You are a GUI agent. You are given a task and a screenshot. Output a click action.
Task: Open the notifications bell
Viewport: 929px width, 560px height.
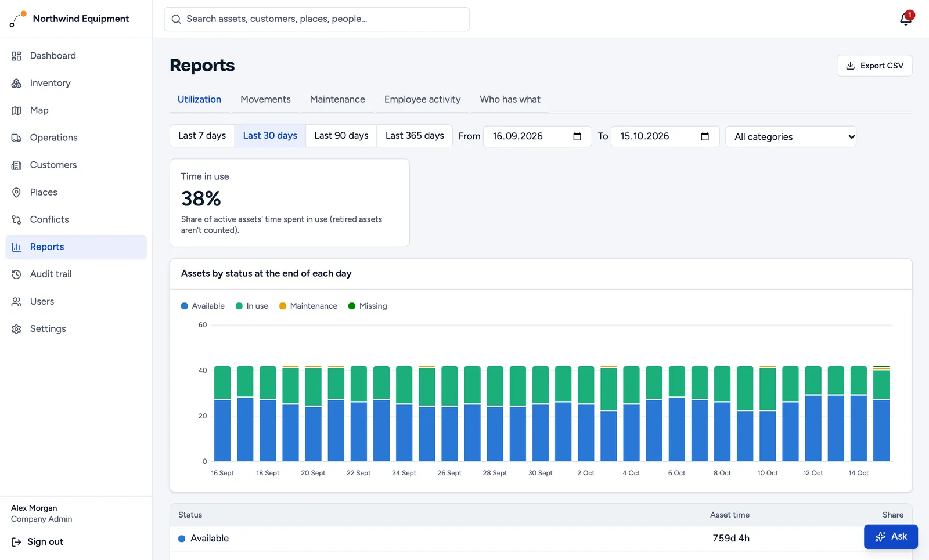click(905, 19)
